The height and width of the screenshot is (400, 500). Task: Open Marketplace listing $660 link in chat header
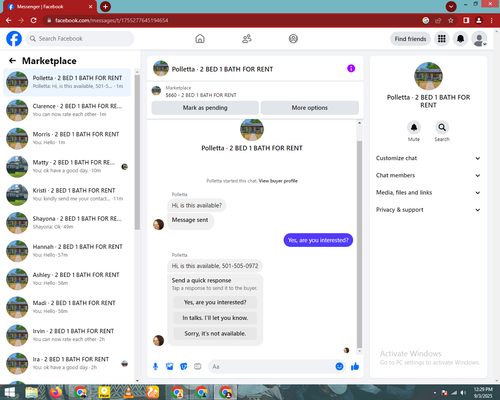pos(201,95)
